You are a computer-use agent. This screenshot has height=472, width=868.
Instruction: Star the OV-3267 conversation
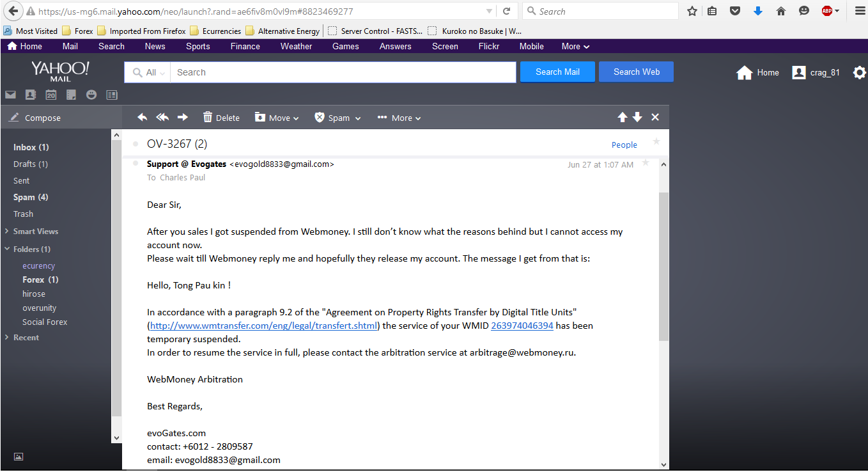[656, 141]
